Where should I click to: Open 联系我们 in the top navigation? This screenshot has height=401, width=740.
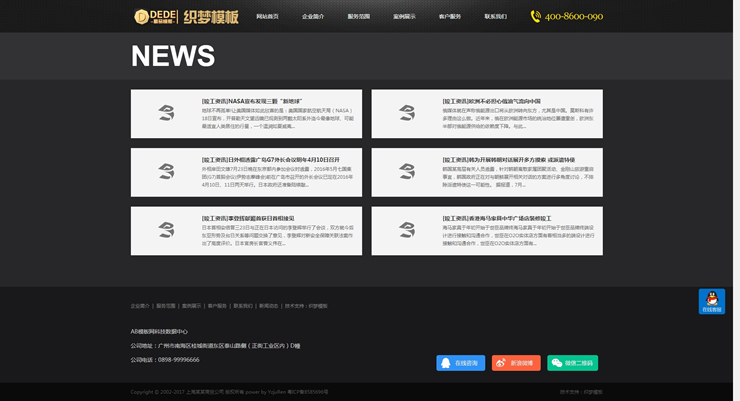[495, 17]
